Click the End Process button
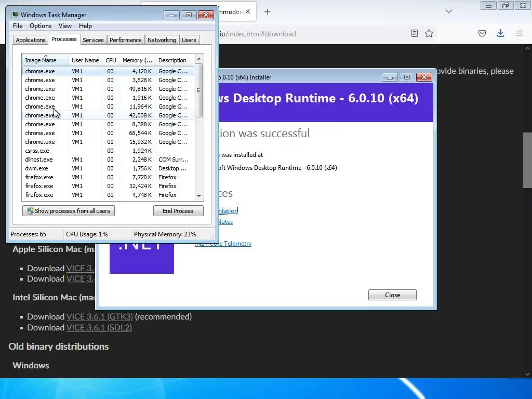The image size is (532, 399). click(x=178, y=211)
